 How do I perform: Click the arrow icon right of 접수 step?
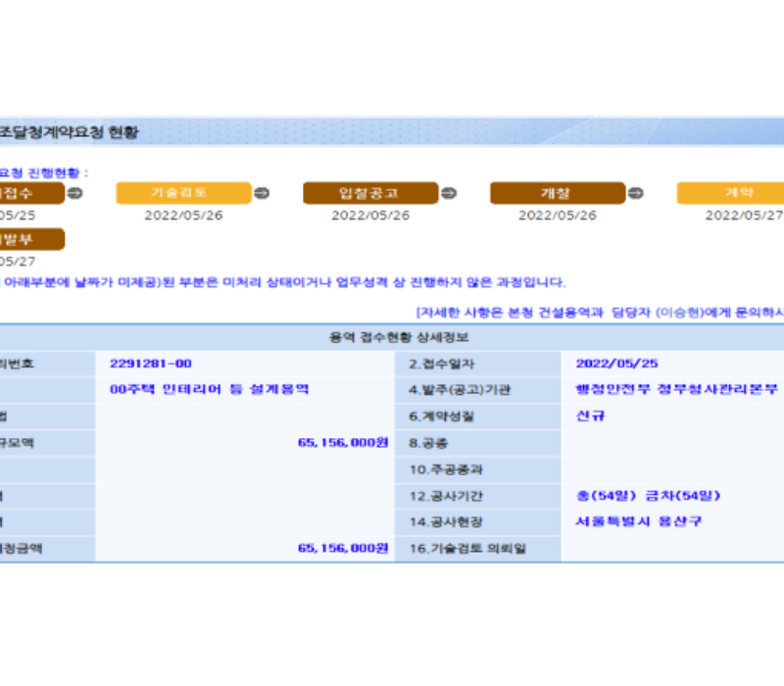pyautogui.click(x=74, y=193)
